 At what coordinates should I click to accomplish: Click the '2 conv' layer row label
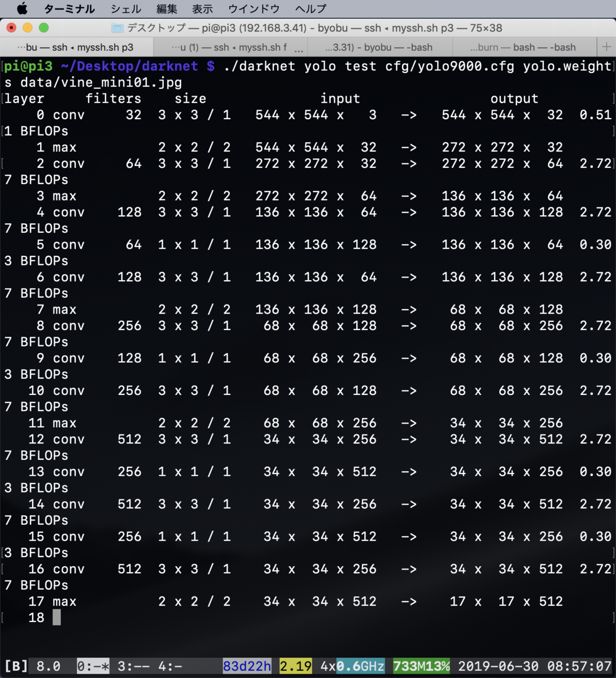click(x=60, y=164)
